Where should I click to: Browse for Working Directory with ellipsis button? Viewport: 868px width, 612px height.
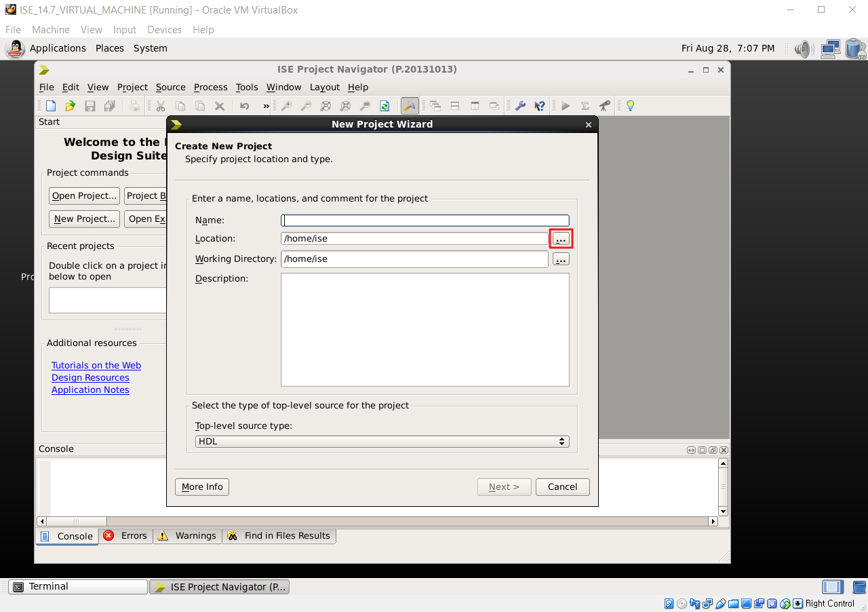(x=561, y=259)
